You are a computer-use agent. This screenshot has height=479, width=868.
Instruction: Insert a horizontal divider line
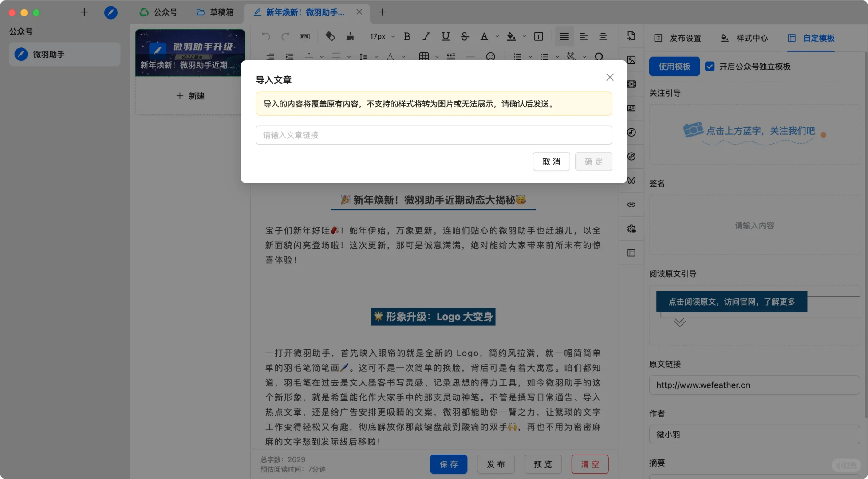[x=470, y=57]
